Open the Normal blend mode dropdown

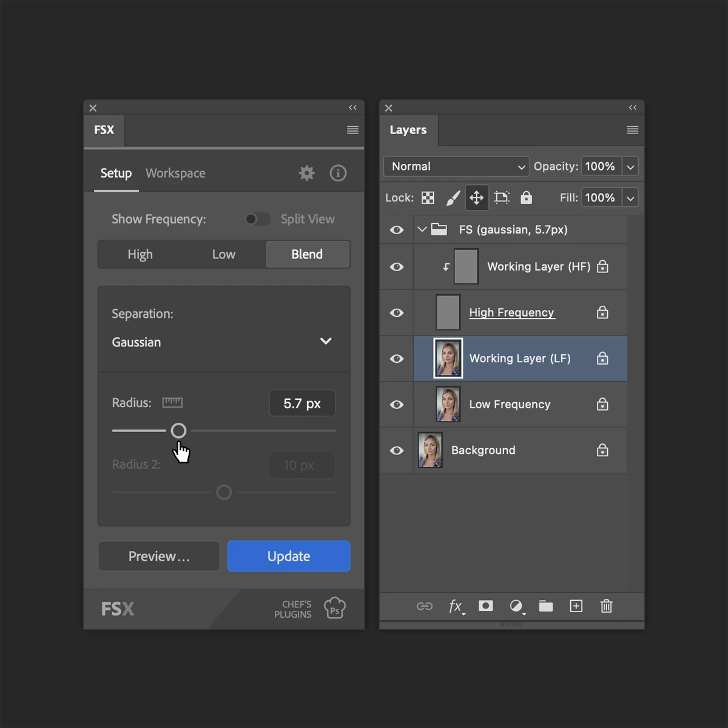pyautogui.click(x=457, y=166)
